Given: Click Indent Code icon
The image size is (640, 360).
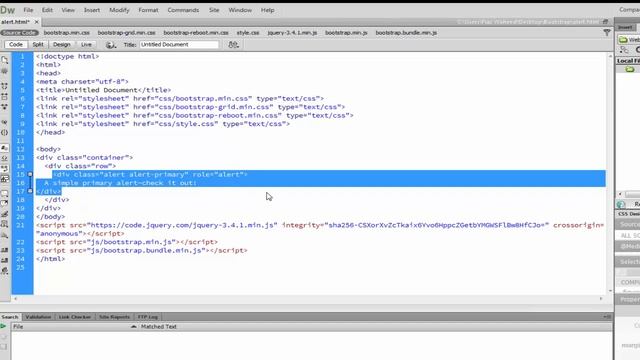Looking at the screenshot, I should (4, 249).
